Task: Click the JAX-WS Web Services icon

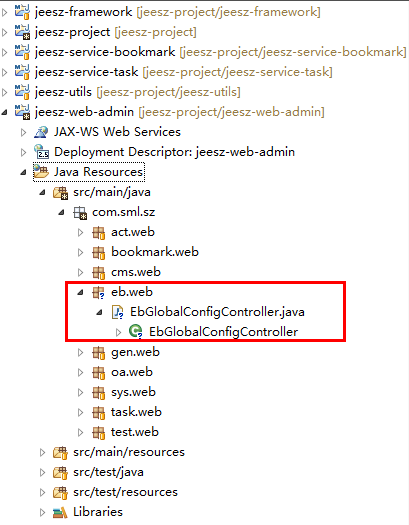Action: 41,132
